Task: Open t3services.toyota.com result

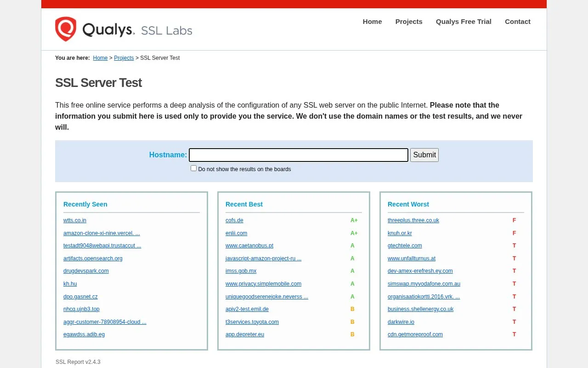Action: [252, 322]
